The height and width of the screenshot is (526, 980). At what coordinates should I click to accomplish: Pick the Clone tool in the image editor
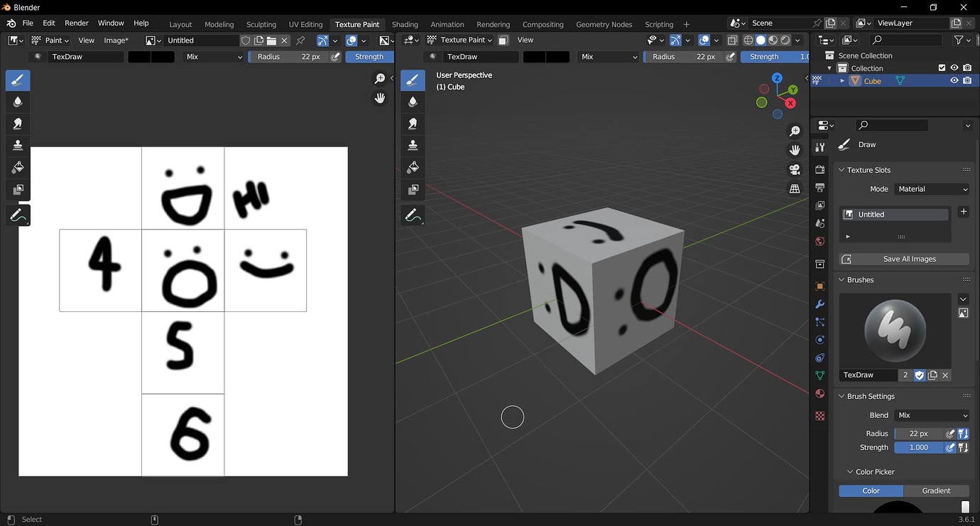18,146
